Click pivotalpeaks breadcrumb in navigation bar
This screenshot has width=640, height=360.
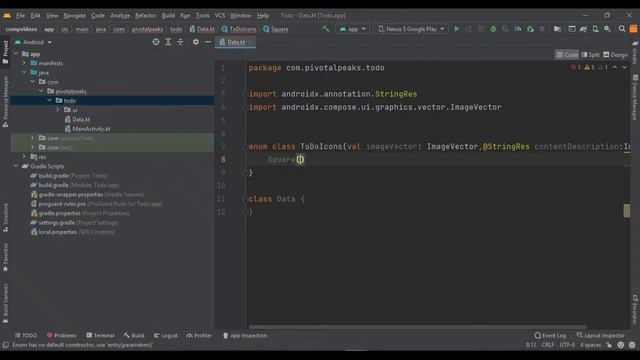click(x=147, y=29)
